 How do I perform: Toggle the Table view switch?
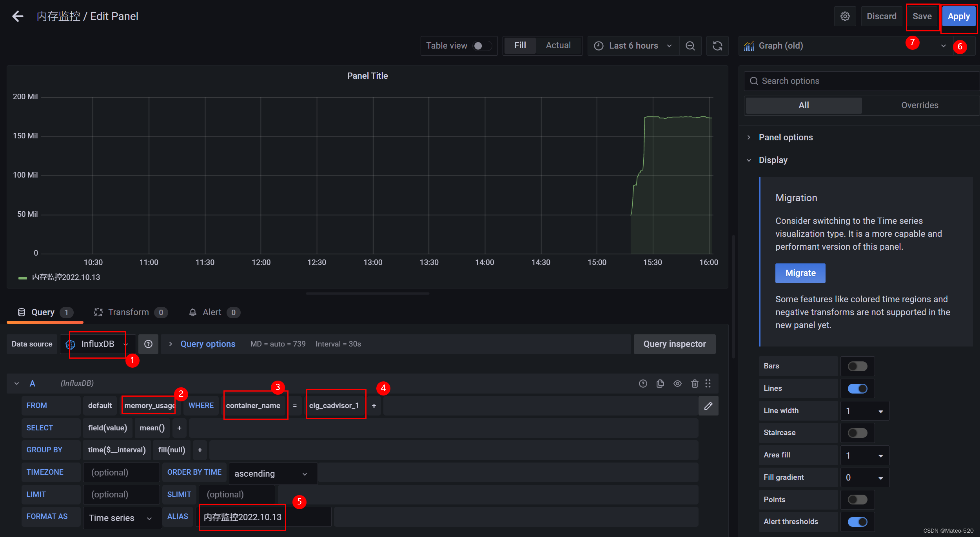click(x=483, y=46)
